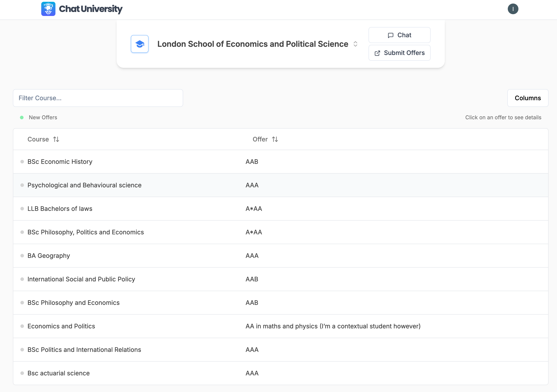Click the status dot beside Bsc actuarial science
Screen dimensions: 557x392
22,373
